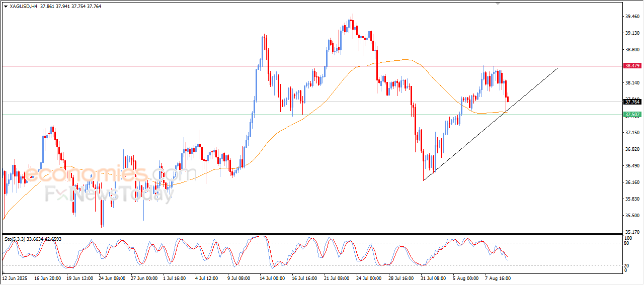This screenshot has width=644, height=285.
Task: Click the 36.160 price axis label
Action: (632, 182)
